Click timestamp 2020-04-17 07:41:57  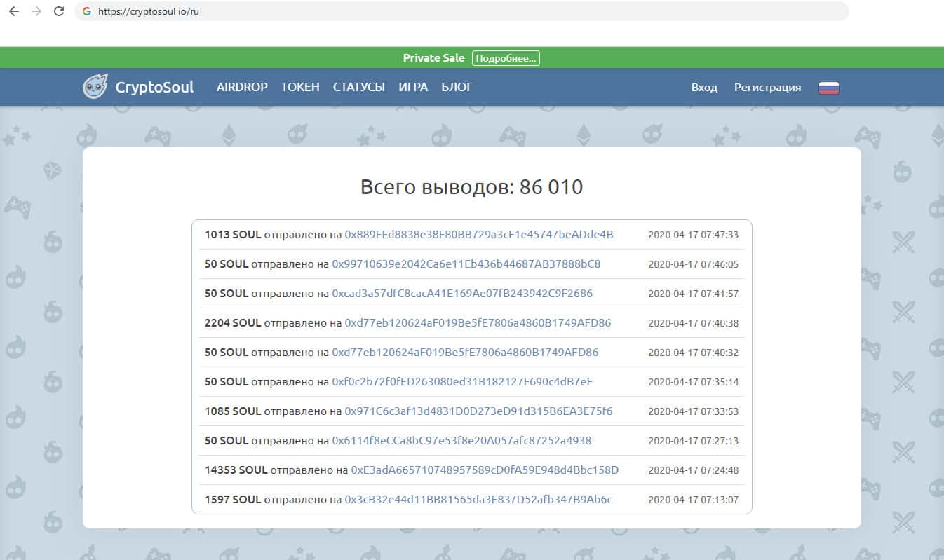coord(693,294)
